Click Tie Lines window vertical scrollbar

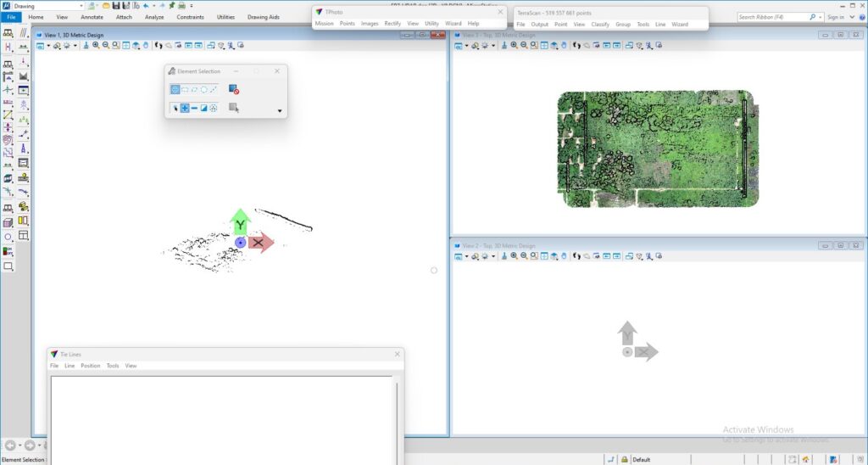click(x=397, y=421)
